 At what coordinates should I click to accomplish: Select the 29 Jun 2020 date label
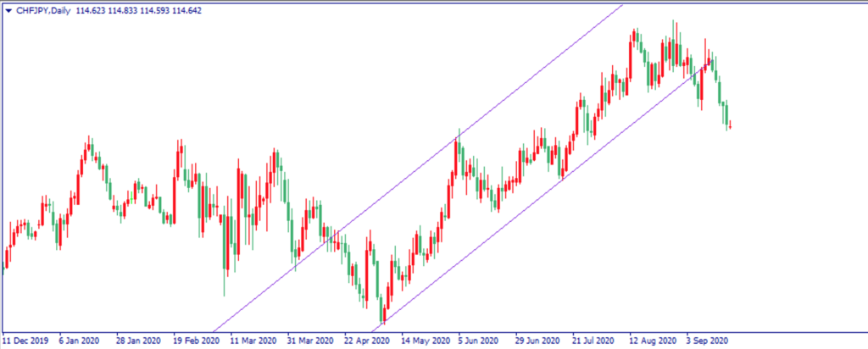point(538,341)
